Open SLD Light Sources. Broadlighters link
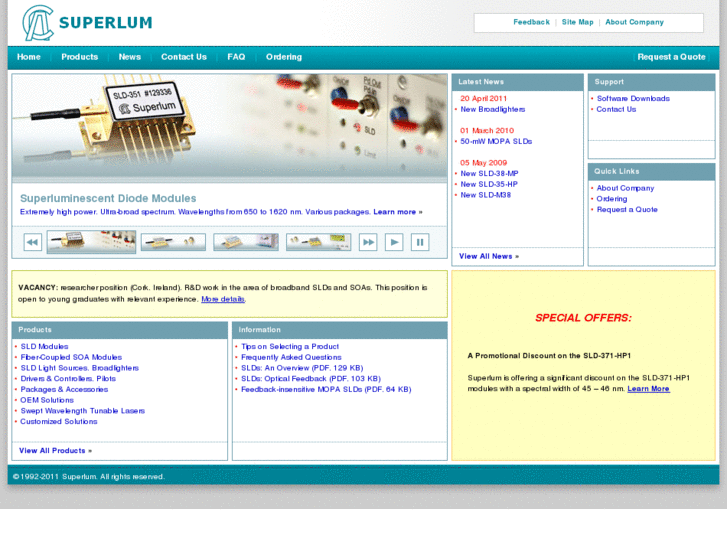The width and height of the screenshot is (727, 545). coord(80,368)
